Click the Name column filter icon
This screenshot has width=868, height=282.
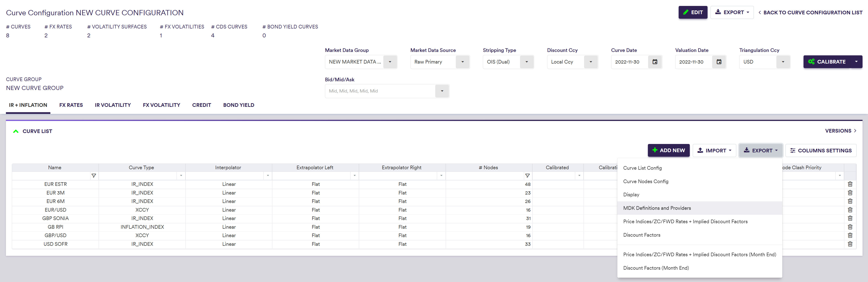pos(94,176)
